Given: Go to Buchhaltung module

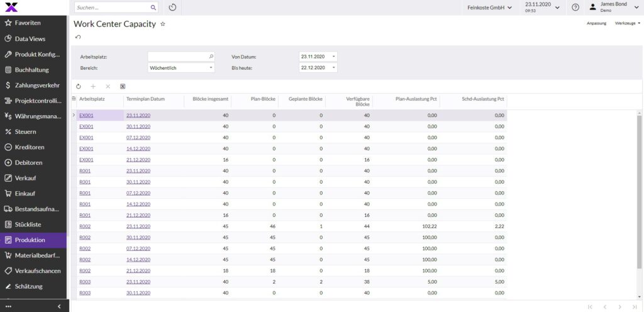Looking at the screenshot, I should (33, 70).
